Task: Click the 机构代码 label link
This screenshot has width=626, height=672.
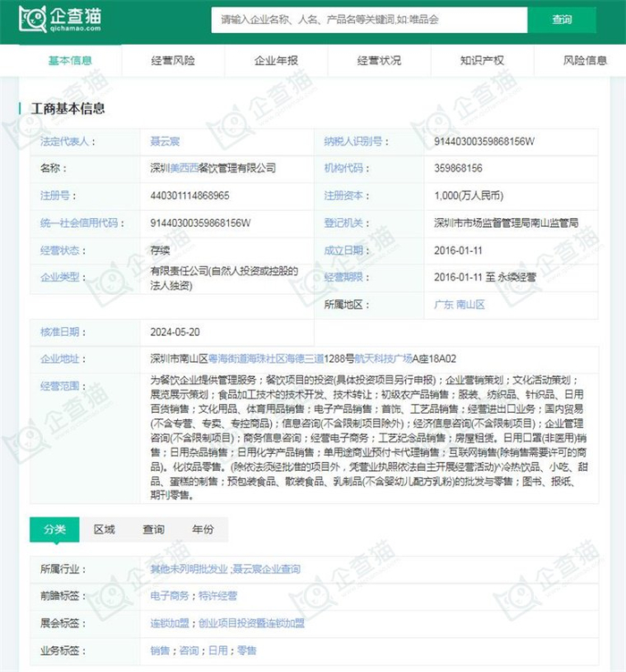Action: (x=343, y=168)
